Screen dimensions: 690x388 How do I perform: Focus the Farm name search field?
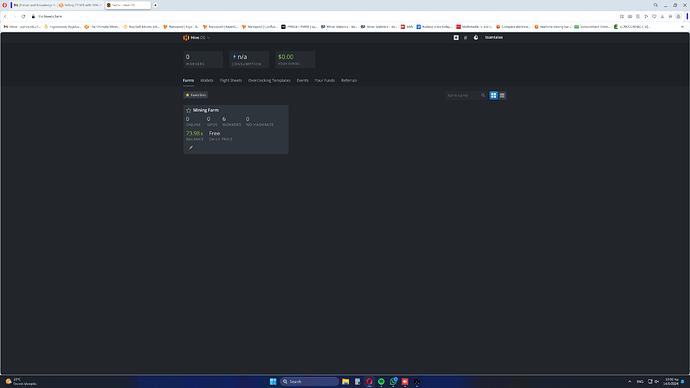point(462,95)
